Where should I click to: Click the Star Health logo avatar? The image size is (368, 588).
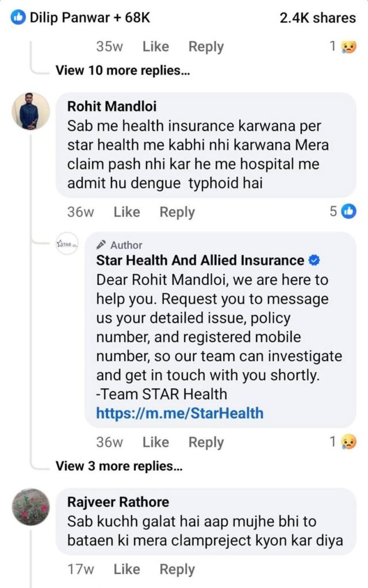67,244
